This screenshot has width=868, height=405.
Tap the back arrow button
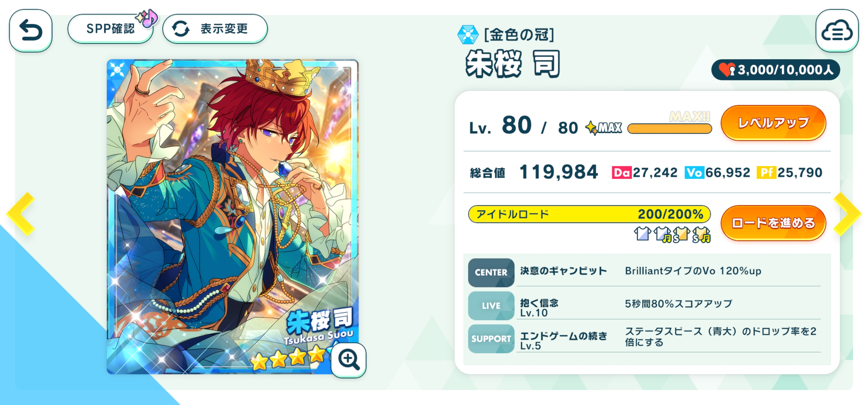tap(31, 30)
